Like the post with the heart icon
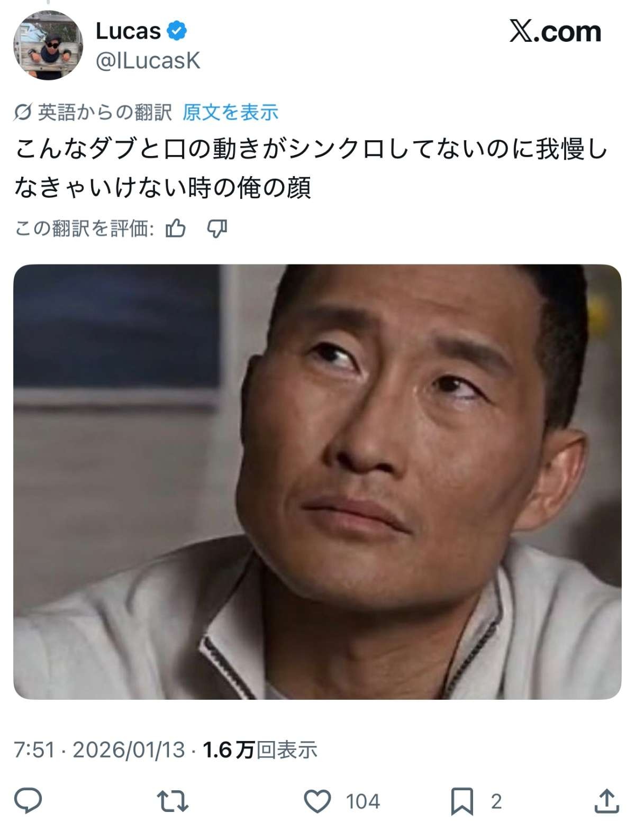Image resolution: width=635 pixels, height=840 pixels. 317,801
